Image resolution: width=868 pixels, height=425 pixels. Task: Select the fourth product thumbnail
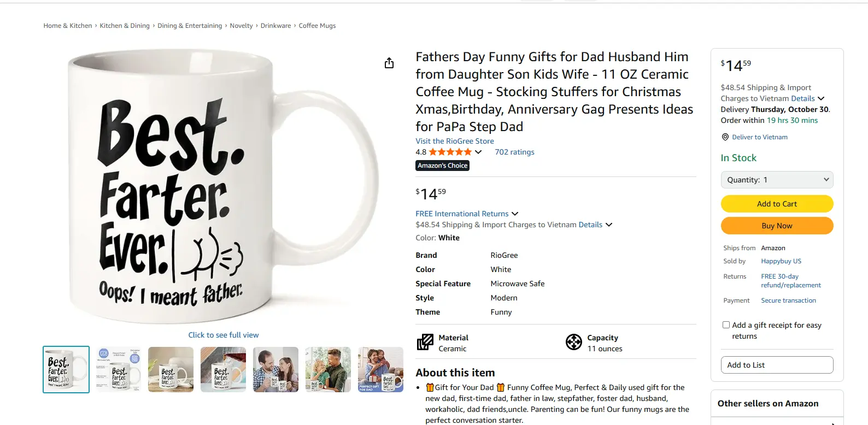coord(223,369)
